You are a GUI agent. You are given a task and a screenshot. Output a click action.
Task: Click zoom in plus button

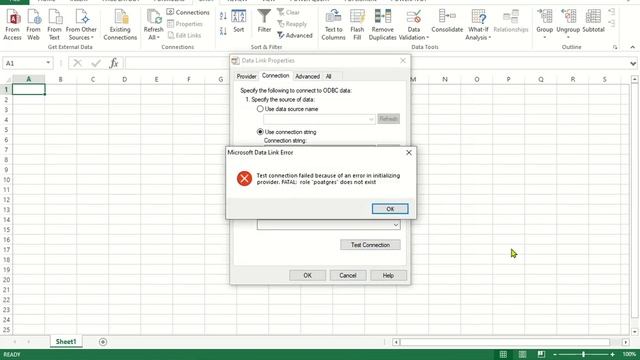tap(612, 354)
